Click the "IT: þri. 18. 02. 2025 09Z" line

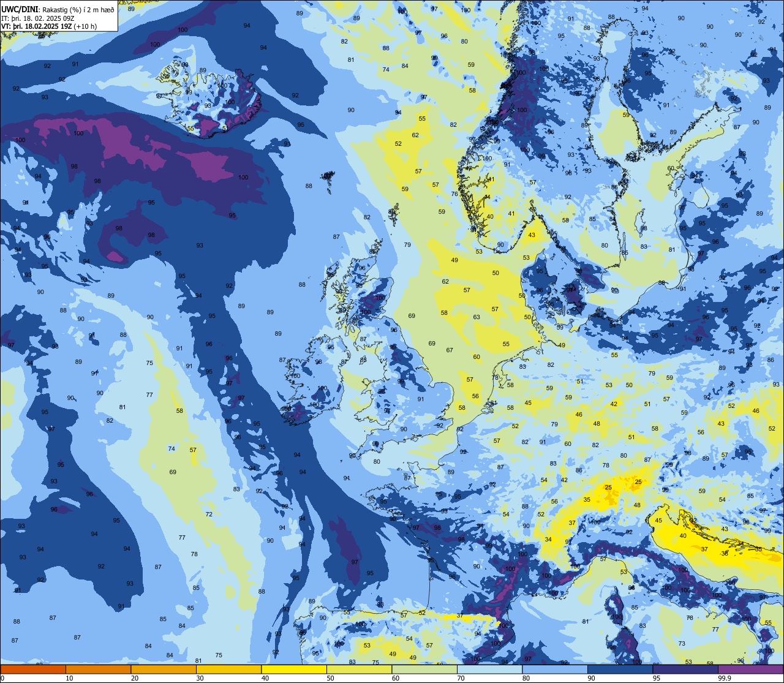click(38, 18)
